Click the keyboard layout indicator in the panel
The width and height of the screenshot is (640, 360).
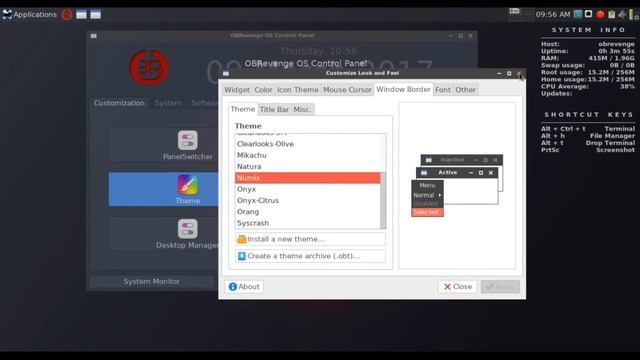tap(514, 11)
